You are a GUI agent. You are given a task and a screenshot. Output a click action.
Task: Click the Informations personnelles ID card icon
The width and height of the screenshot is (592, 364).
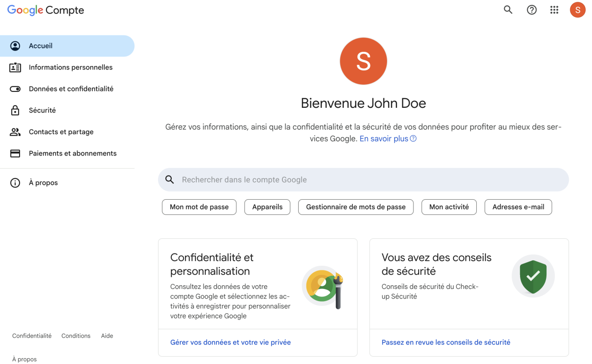tap(15, 67)
